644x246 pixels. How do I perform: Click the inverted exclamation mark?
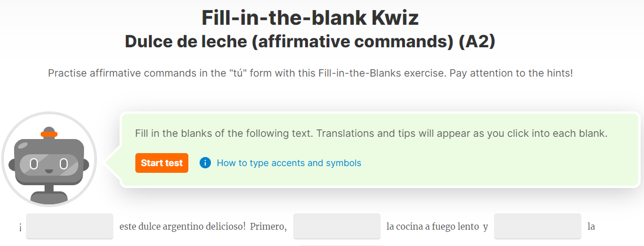[x=20, y=227]
